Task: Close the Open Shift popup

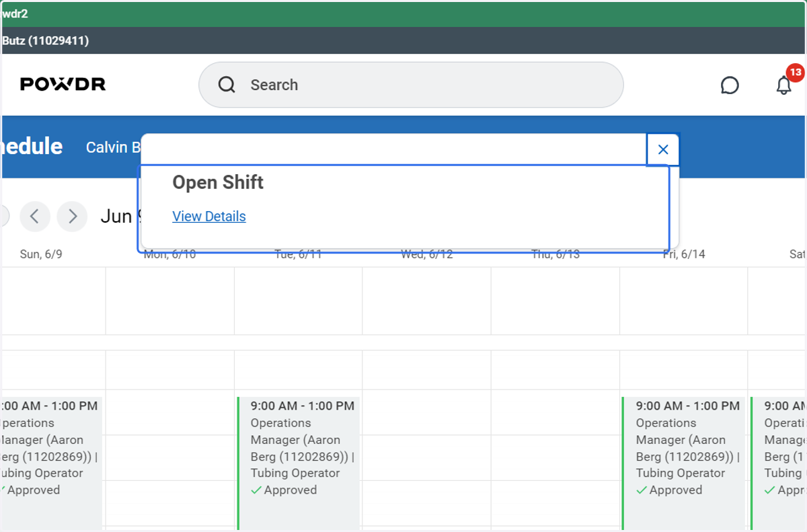Action: pyautogui.click(x=663, y=149)
